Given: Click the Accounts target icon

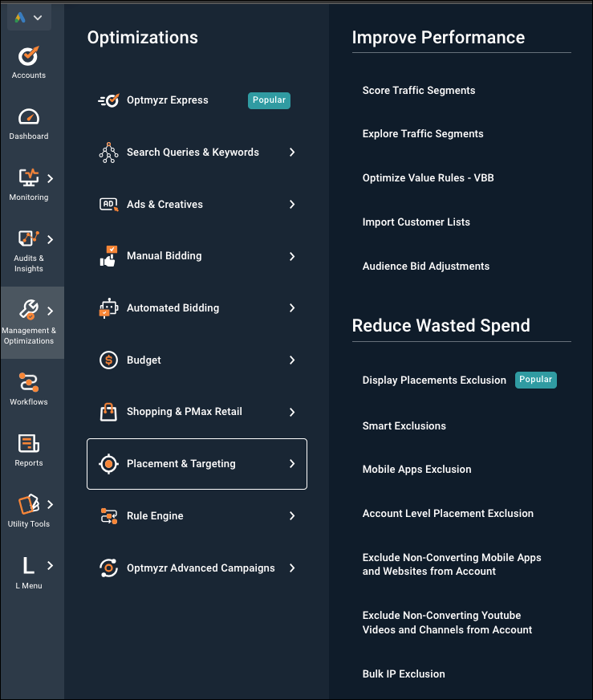Looking at the screenshot, I should point(29,56).
